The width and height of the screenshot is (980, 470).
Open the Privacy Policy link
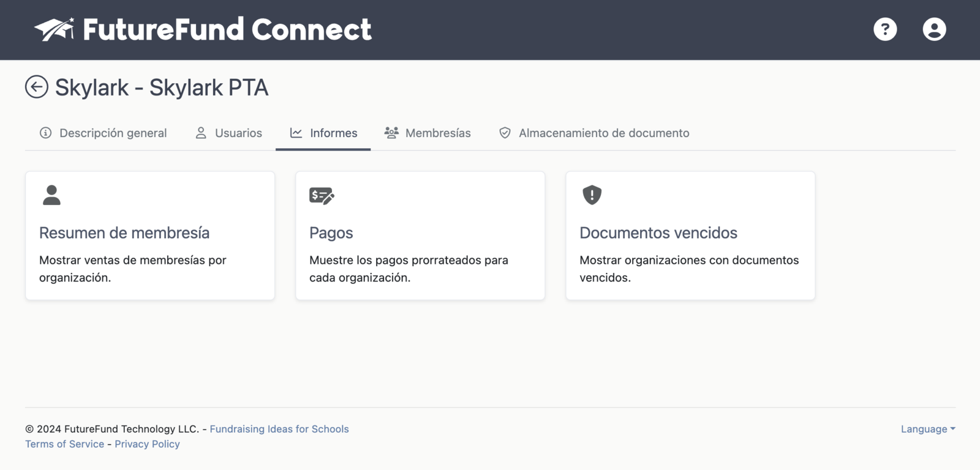click(x=147, y=444)
